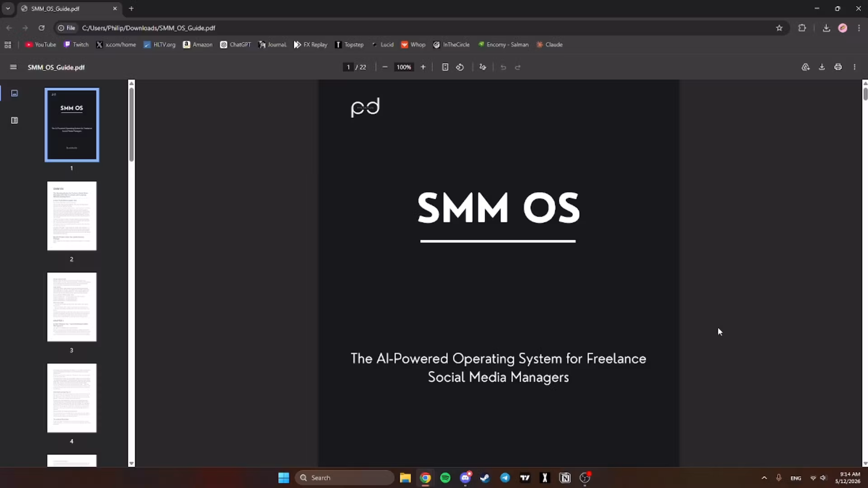
Task: Open the InTheCircle bookmark
Action: pos(451,45)
